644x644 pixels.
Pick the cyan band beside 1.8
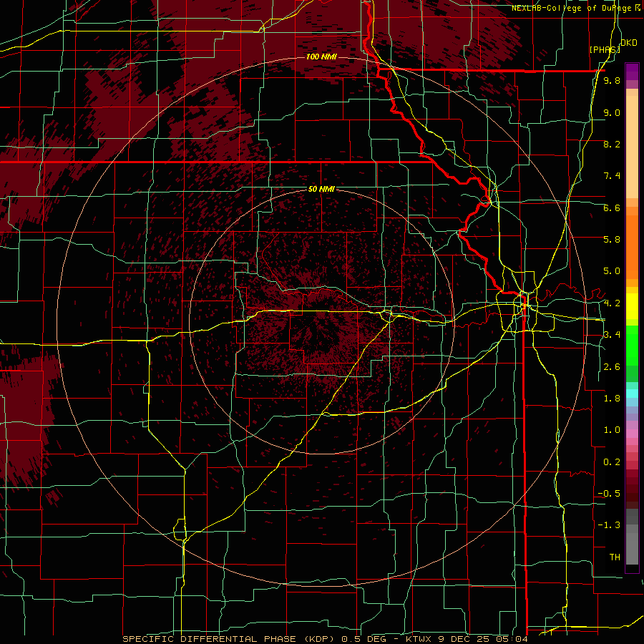[x=632, y=394]
